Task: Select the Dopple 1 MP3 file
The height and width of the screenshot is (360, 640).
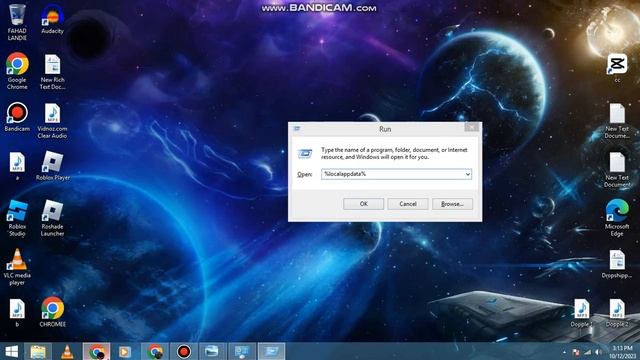Action: tap(582, 313)
